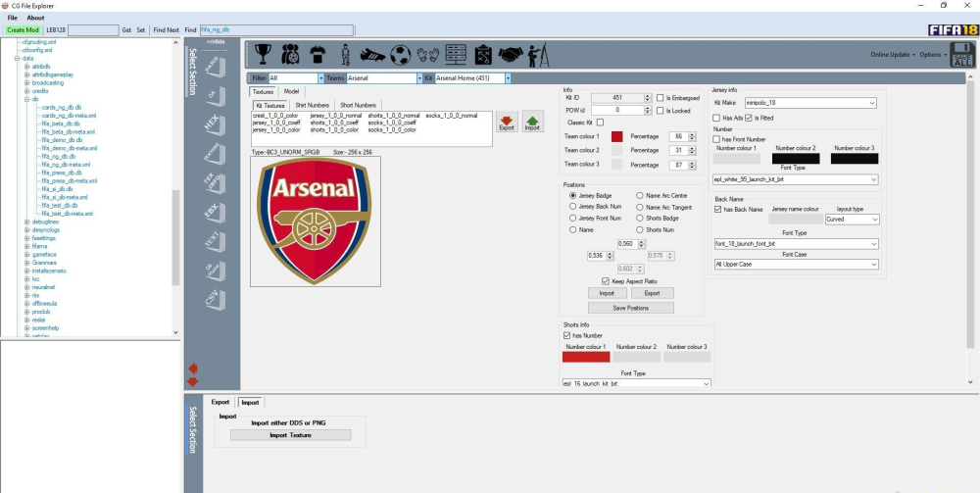Open the football boots editor icon

[372, 55]
